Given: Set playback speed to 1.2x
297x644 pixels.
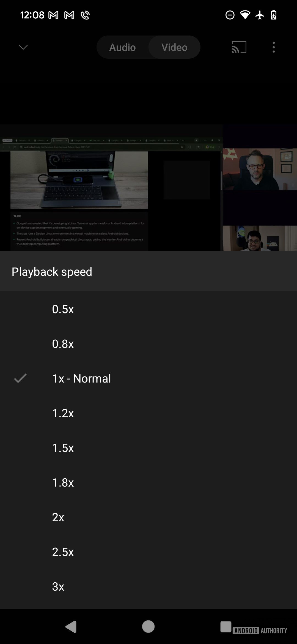Looking at the screenshot, I should (148, 413).
